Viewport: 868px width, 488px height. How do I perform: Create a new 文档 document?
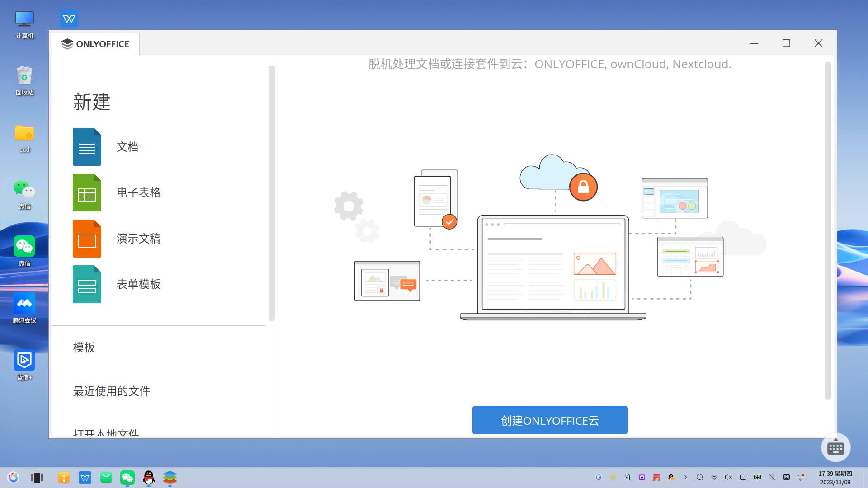[105, 147]
